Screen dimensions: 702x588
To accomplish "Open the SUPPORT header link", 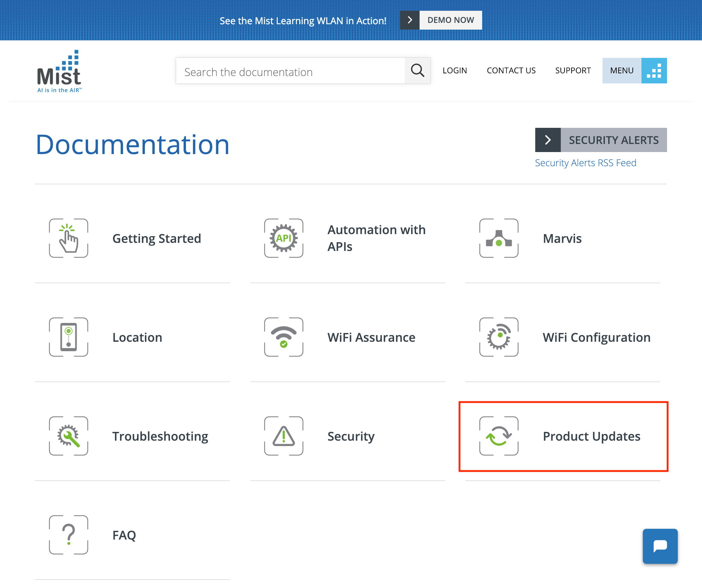I will click(573, 71).
